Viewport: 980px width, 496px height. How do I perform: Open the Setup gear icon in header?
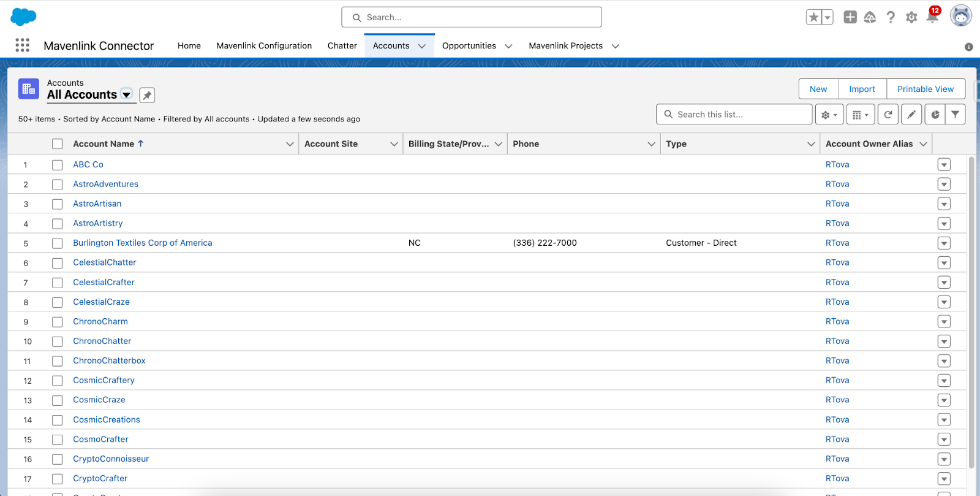coord(911,17)
